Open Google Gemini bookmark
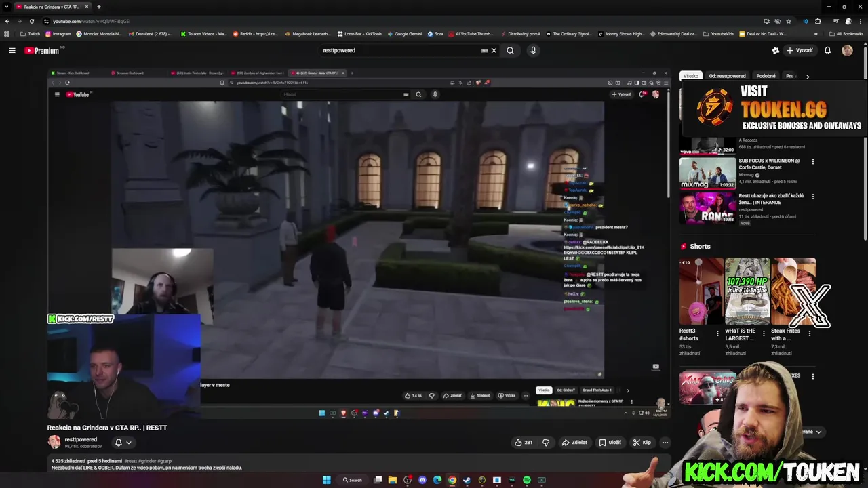 (405, 33)
